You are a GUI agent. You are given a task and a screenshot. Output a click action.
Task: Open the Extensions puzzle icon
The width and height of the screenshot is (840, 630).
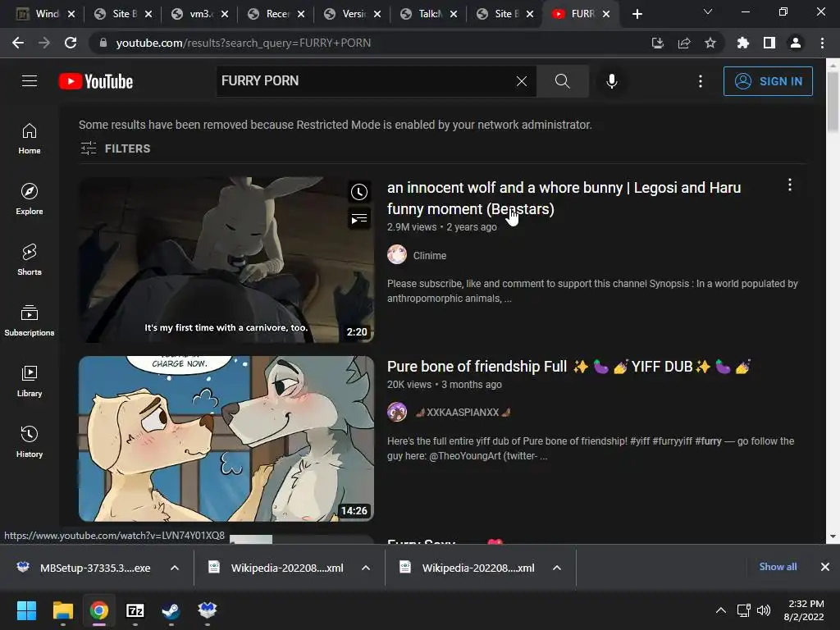(x=742, y=43)
